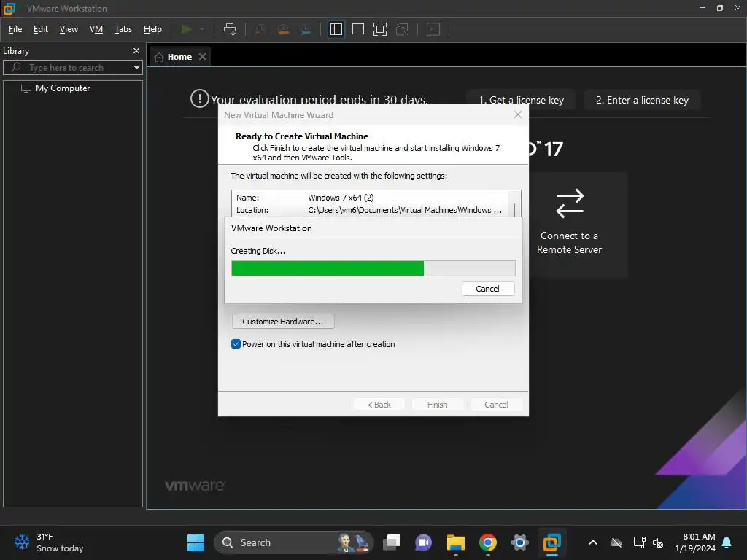This screenshot has width=747, height=560.
Task: Open the Edit menu
Action: coord(41,29)
